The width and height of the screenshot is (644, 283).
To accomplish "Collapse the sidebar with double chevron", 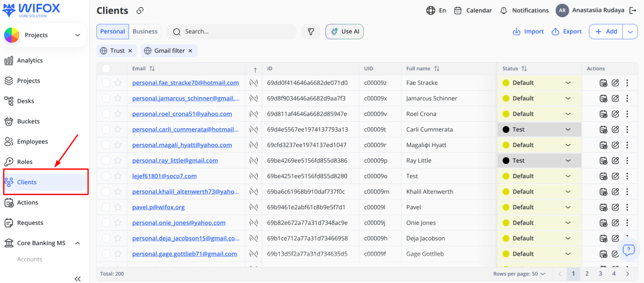I will tap(77, 279).
